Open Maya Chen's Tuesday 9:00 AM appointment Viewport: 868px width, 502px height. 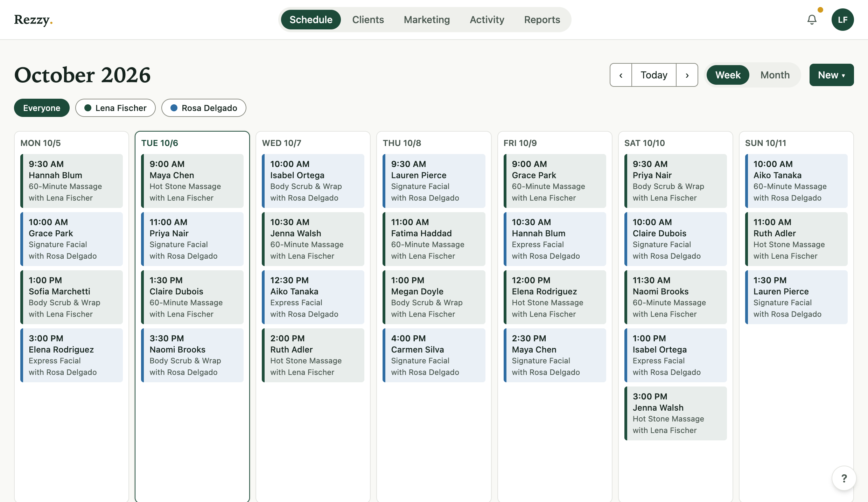coord(192,181)
